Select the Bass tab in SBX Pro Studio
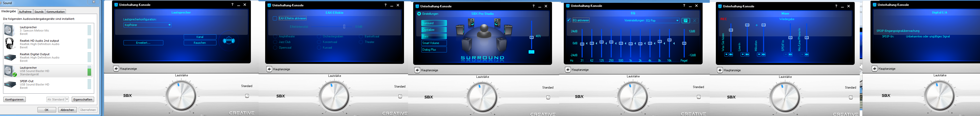Image resolution: width=980 pixels, height=116 pixels. pyautogui.click(x=434, y=36)
